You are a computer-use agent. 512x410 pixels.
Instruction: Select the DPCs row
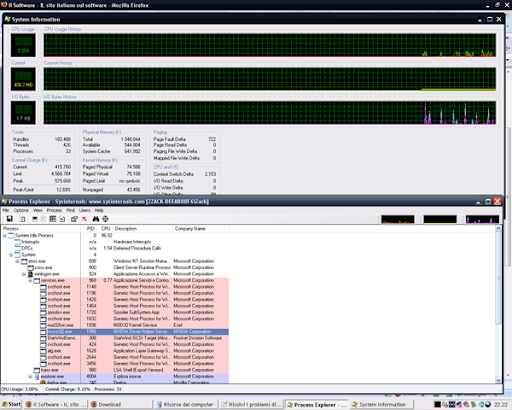115,248
